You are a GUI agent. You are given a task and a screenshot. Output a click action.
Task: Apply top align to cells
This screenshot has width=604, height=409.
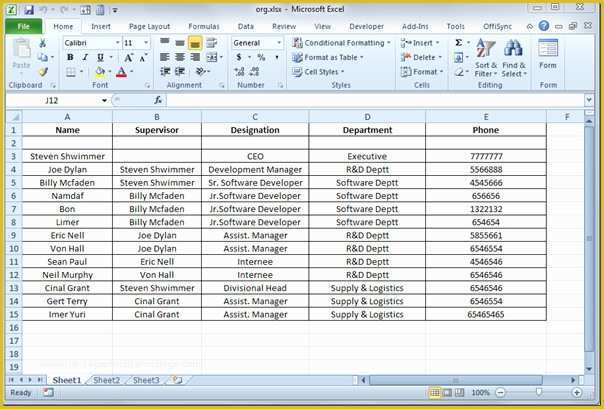click(x=165, y=42)
